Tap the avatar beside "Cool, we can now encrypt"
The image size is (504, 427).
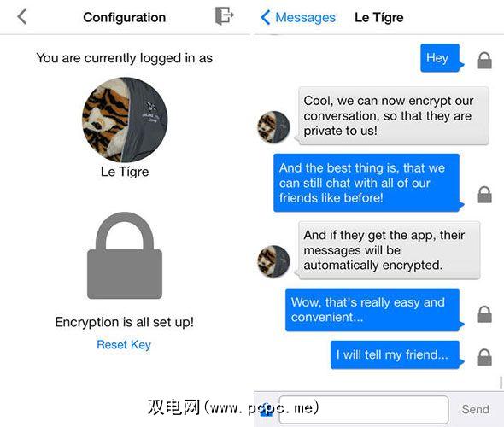(273, 127)
